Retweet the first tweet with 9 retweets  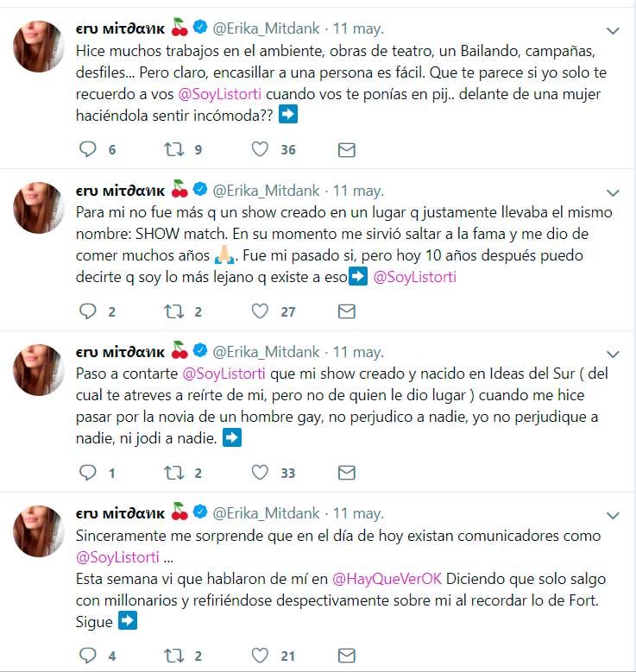174,149
